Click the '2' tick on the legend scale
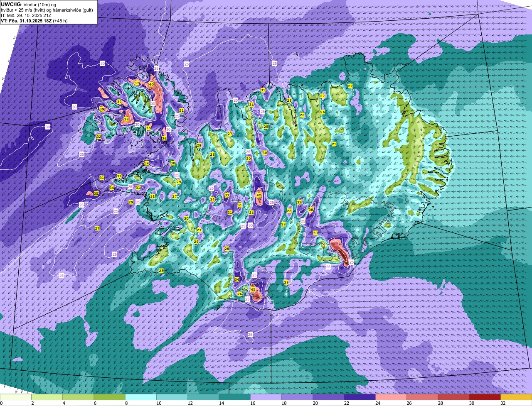Image resolution: width=532 pixels, height=406 pixels. click(x=32, y=403)
